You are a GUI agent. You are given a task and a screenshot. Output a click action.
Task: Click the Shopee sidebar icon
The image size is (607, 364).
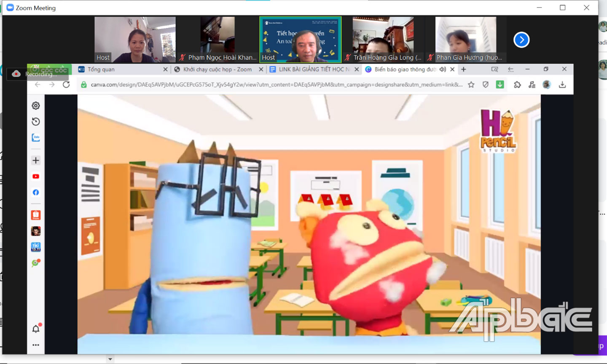tap(36, 215)
